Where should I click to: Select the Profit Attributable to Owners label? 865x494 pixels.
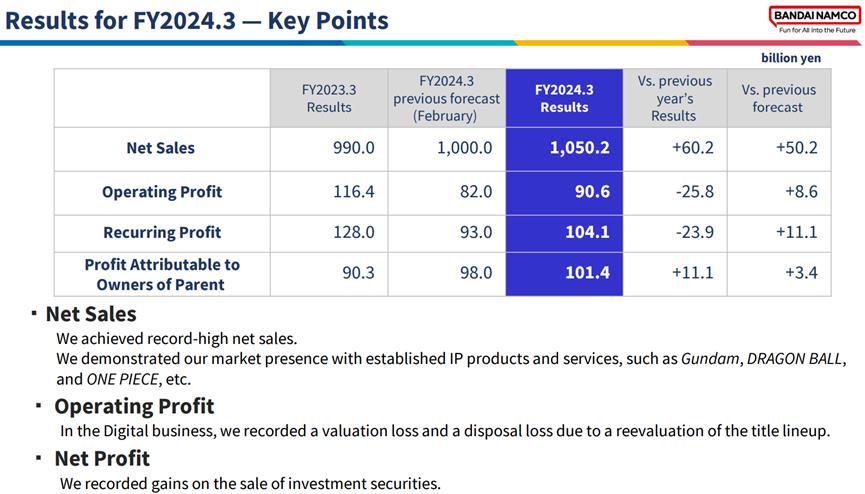(x=162, y=274)
